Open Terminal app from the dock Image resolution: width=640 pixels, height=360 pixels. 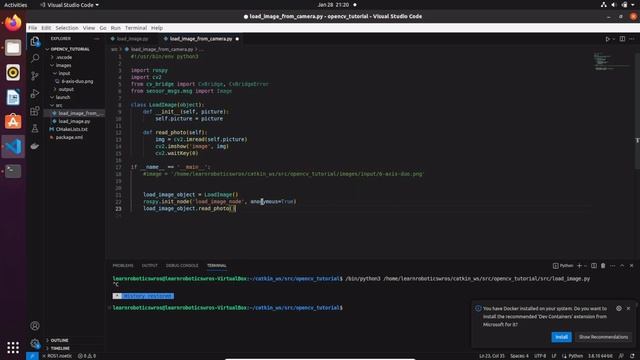coord(13,171)
